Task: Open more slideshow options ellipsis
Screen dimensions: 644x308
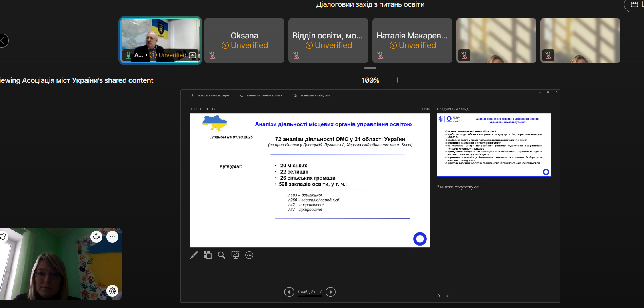Action: pyautogui.click(x=249, y=255)
